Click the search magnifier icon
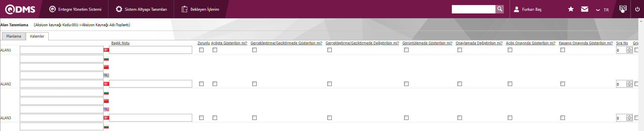The image size is (644, 131). pyautogui.click(x=500, y=9)
